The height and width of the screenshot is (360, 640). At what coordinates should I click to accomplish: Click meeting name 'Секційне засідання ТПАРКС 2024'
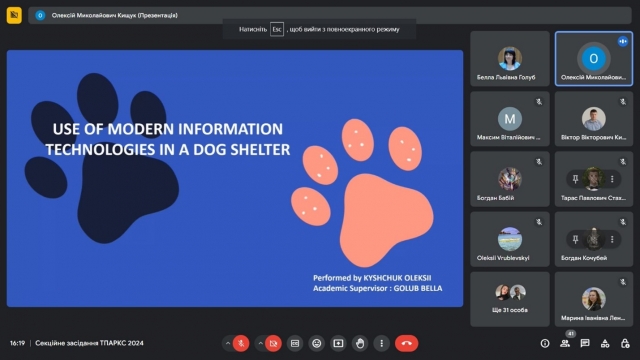[89, 343]
